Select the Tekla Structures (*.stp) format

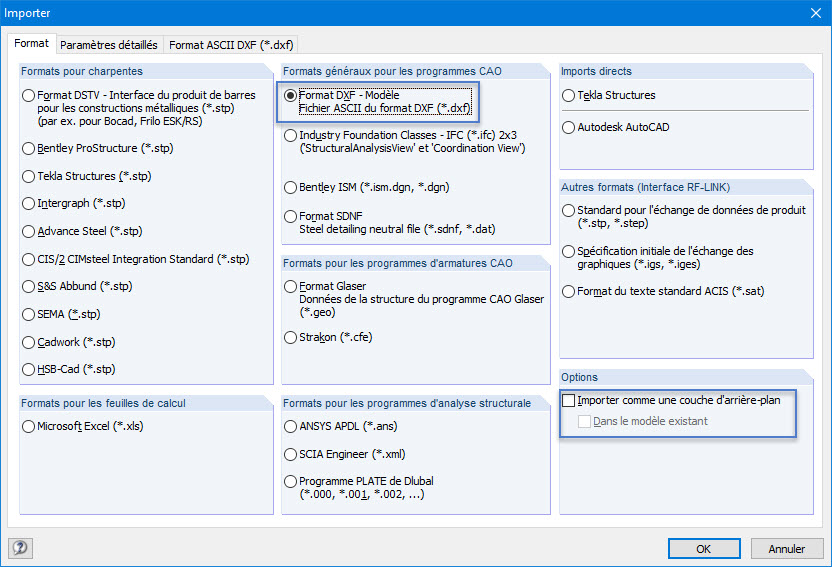tap(29, 176)
